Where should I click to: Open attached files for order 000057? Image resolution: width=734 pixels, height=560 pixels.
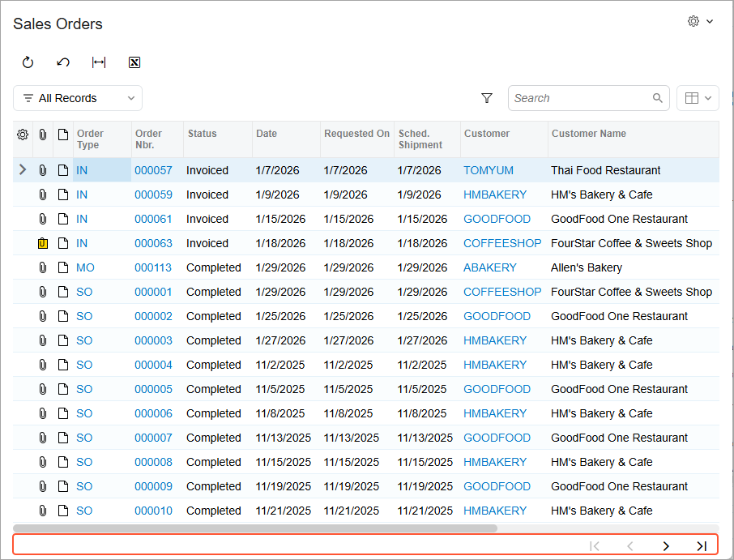tap(43, 170)
